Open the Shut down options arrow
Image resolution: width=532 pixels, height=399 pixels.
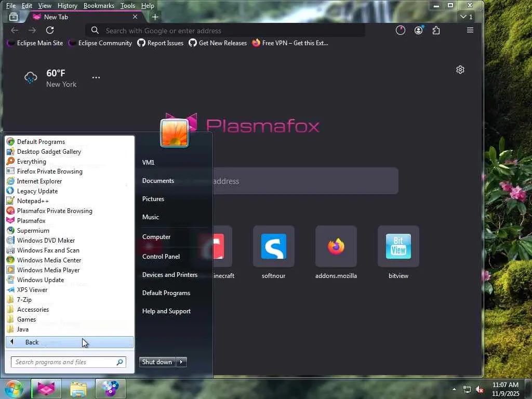(181, 362)
